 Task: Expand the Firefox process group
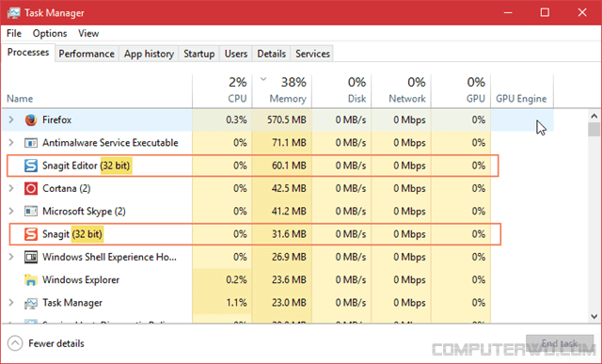coord(11,119)
